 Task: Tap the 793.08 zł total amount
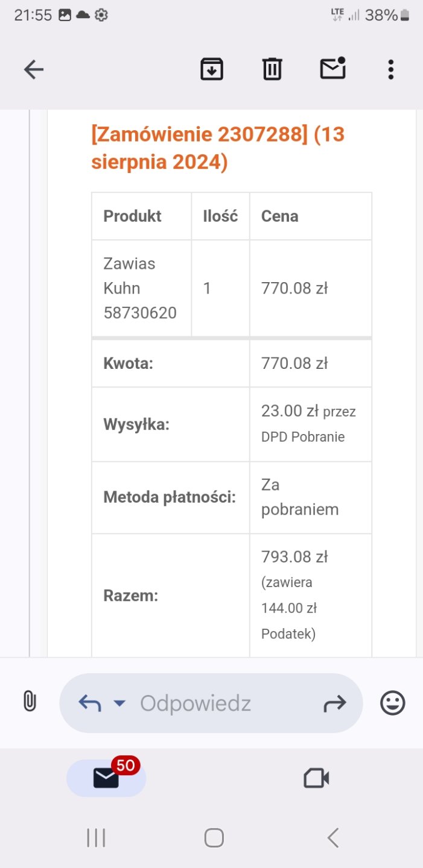click(294, 557)
